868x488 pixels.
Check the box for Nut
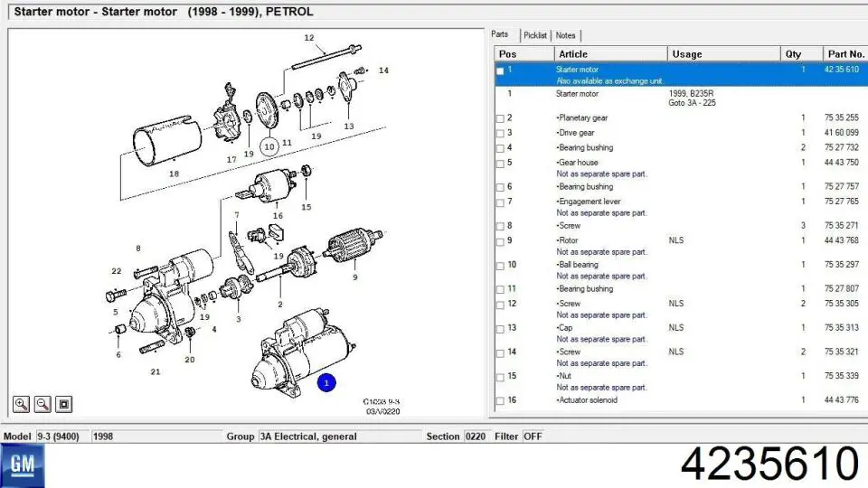pos(500,378)
